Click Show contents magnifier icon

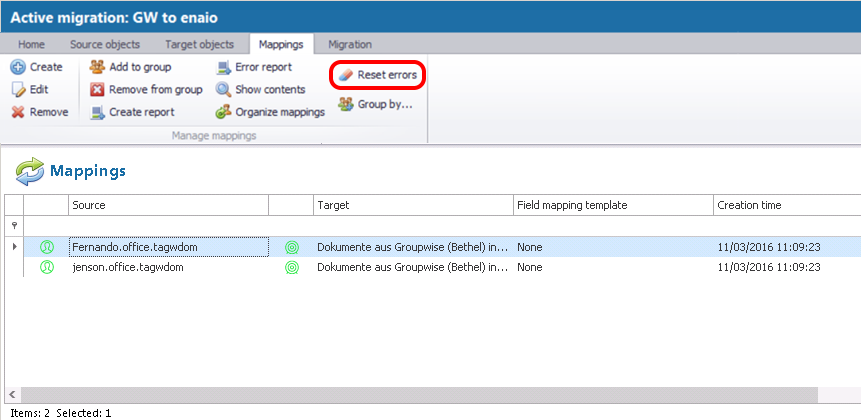[224, 90]
